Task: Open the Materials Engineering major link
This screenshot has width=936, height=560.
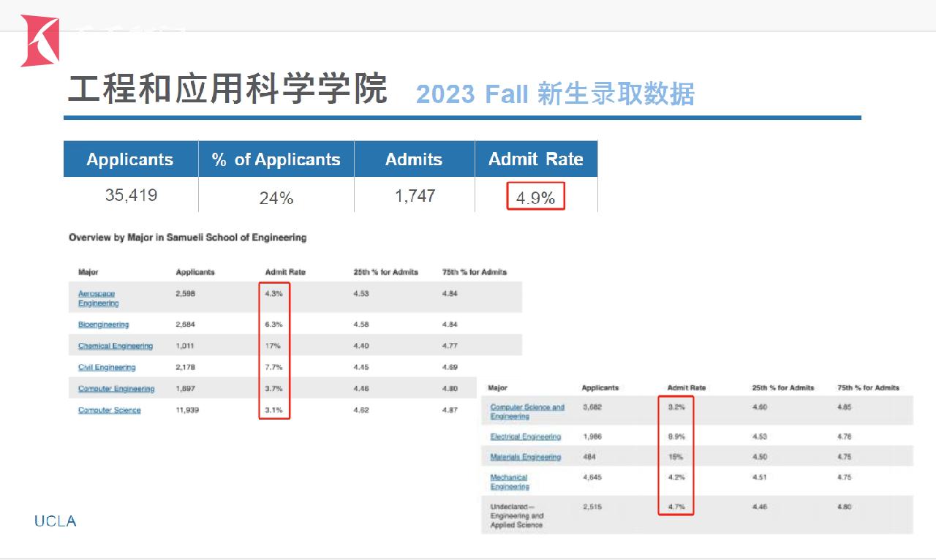Action: (x=525, y=457)
